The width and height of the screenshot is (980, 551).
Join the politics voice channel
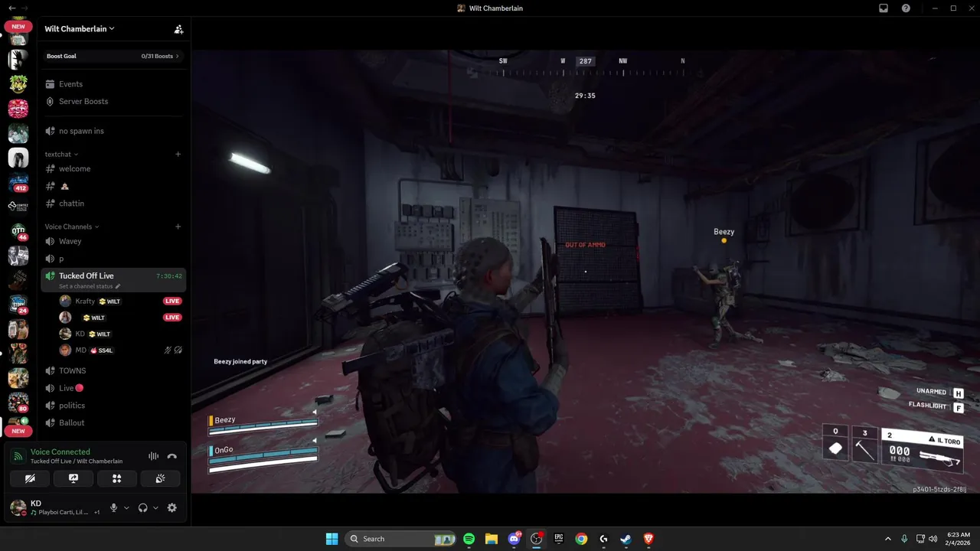click(113, 406)
